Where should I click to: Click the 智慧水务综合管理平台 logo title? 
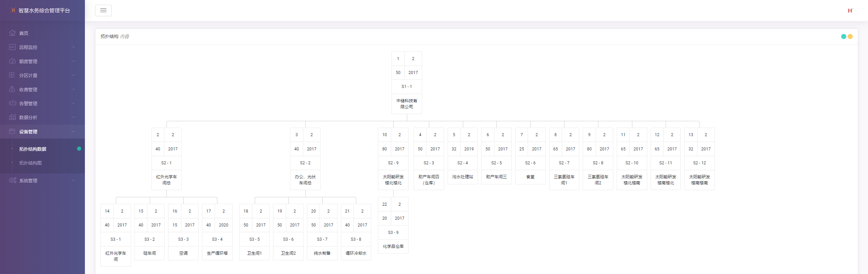tap(44, 11)
